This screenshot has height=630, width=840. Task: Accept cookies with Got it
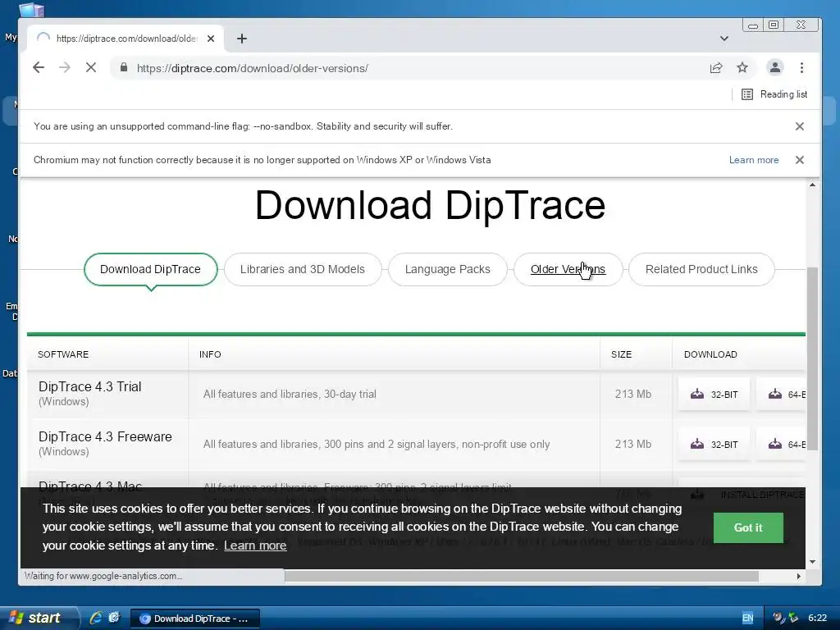tap(748, 527)
